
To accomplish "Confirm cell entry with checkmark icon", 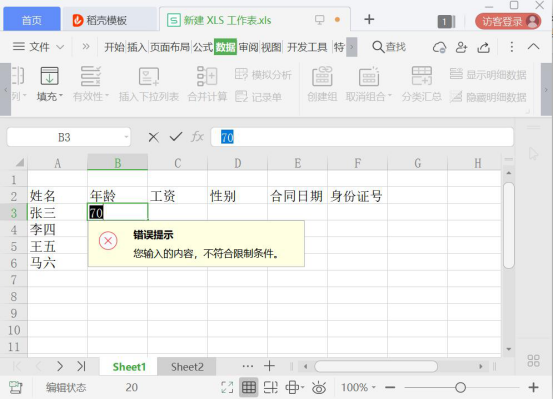I will [176, 137].
